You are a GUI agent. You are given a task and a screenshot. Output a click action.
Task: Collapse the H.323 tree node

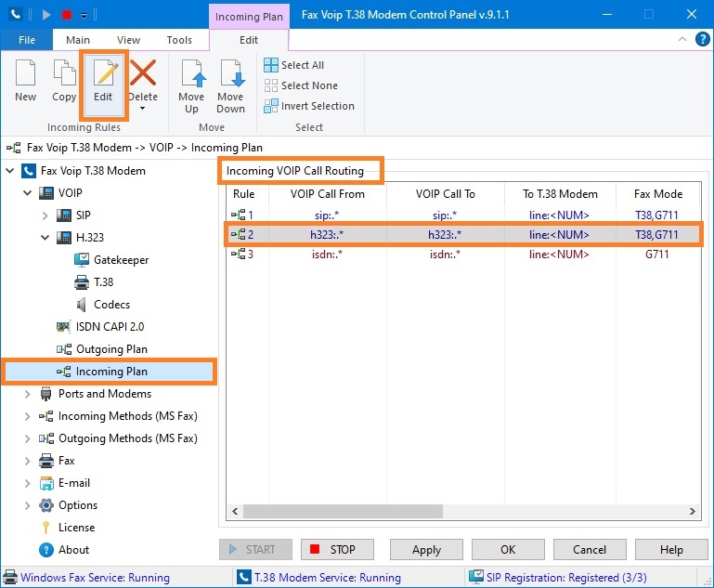45,238
